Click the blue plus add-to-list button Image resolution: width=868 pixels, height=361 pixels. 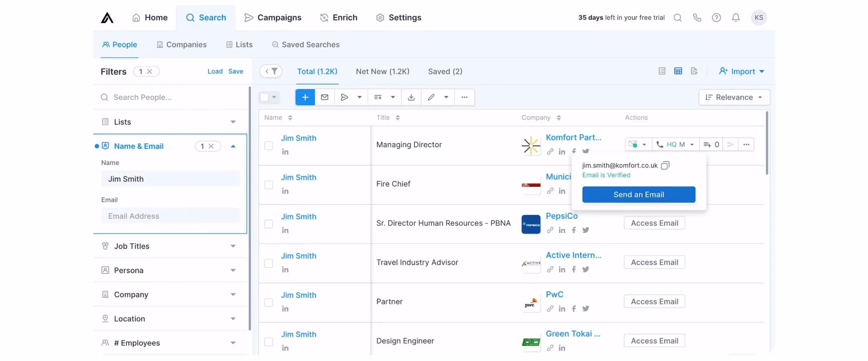tap(305, 97)
